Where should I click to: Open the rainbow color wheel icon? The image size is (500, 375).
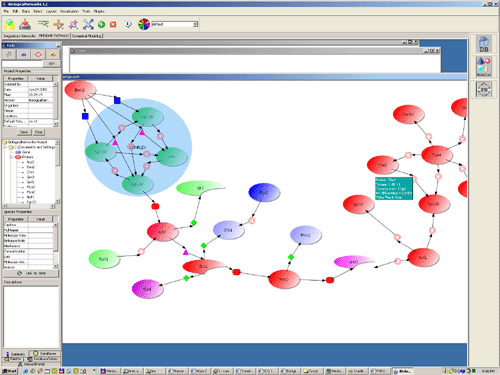(x=144, y=24)
